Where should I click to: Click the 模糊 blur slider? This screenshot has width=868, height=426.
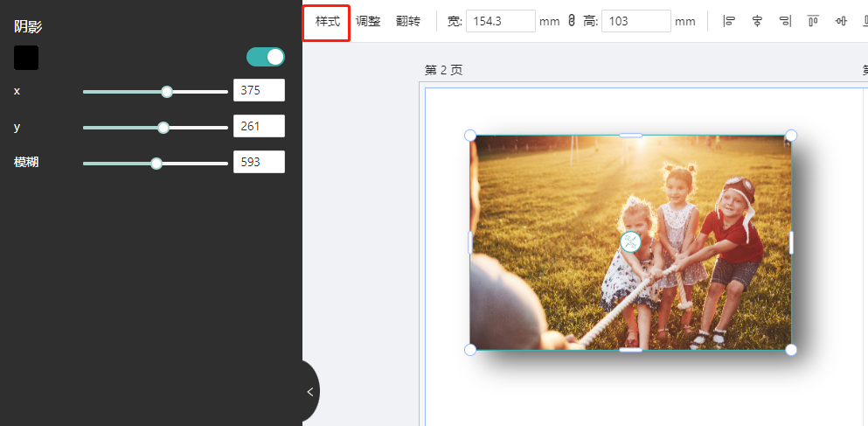(x=156, y=164)
